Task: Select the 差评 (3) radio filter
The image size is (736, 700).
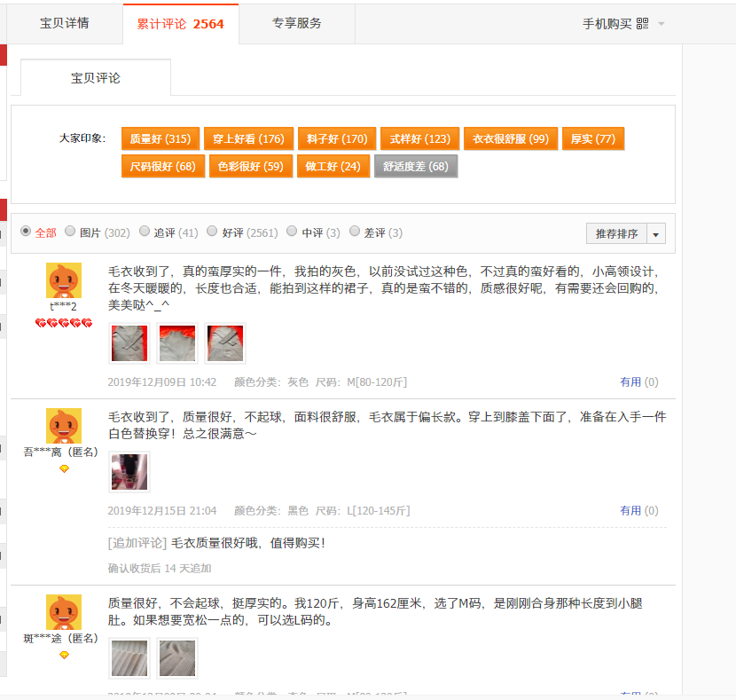Action: [x=354, y=232]
